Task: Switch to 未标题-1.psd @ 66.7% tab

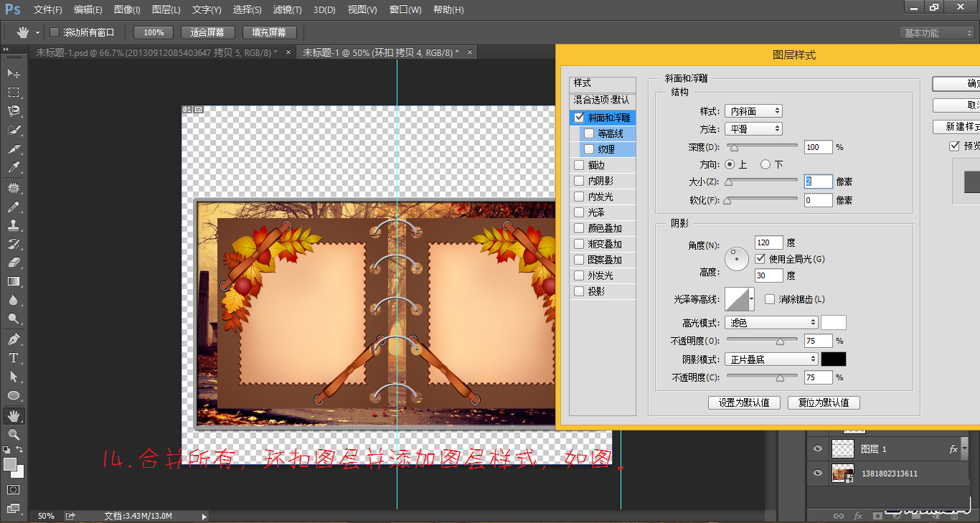Action: [156, 52]
